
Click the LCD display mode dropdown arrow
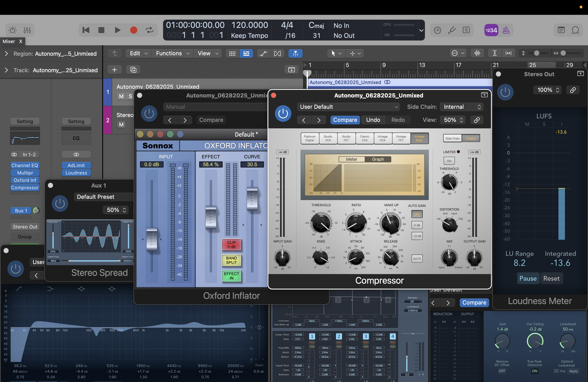(421, 30)
